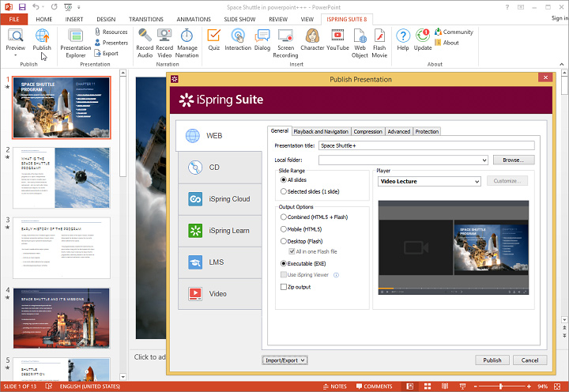This screenshot has width=569, height=392.
Task: Insert a Quiz
Action: [x=213, y=40]
